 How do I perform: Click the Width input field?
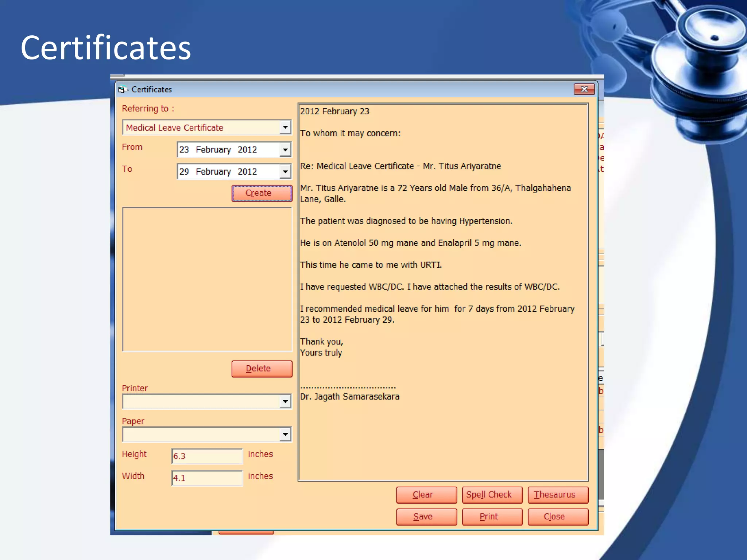[207, 478]
